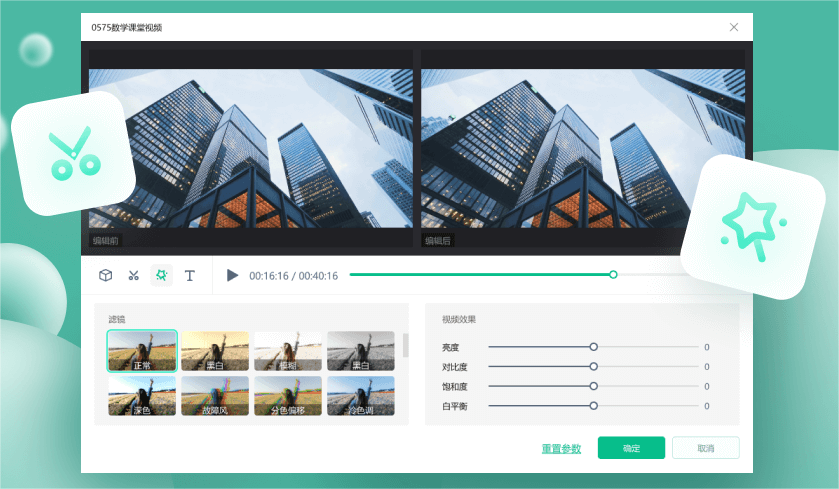The height and width of the screenshot is (489, 839).
Task: Select the 冷色调 filter thumbnail
Action: pyautogui.click(x=361, y=396)
